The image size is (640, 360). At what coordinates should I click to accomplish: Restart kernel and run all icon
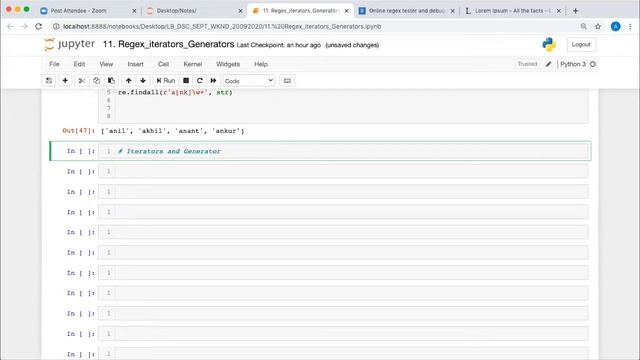point(213,81)
